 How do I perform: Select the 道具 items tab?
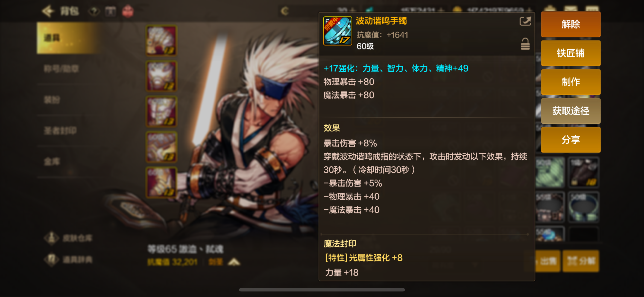69,38
